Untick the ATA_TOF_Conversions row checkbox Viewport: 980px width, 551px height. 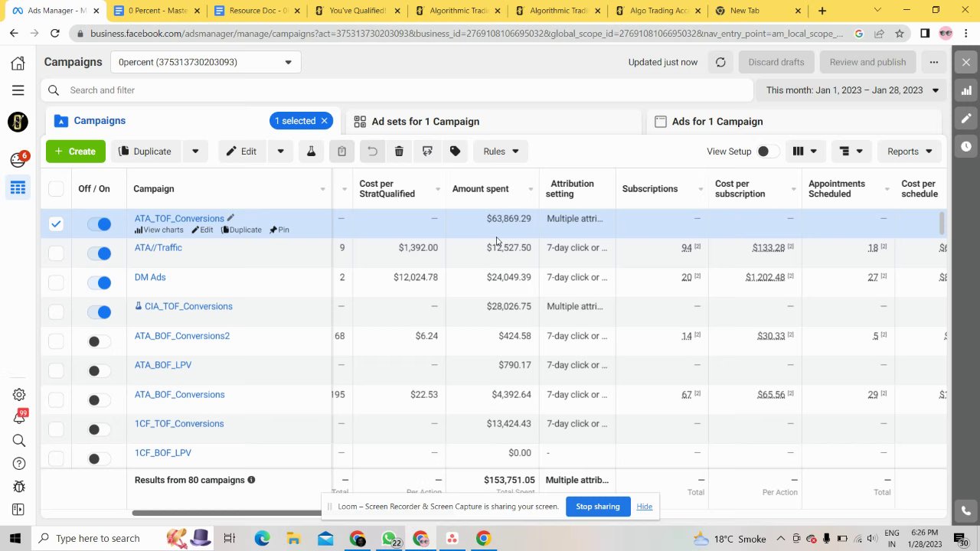[56, 224]
